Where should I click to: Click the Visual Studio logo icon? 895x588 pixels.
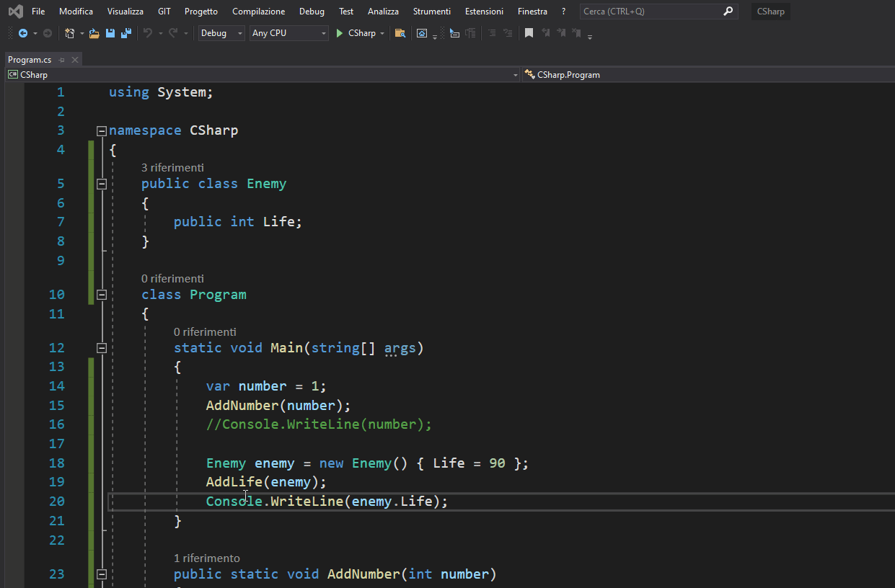15,12
